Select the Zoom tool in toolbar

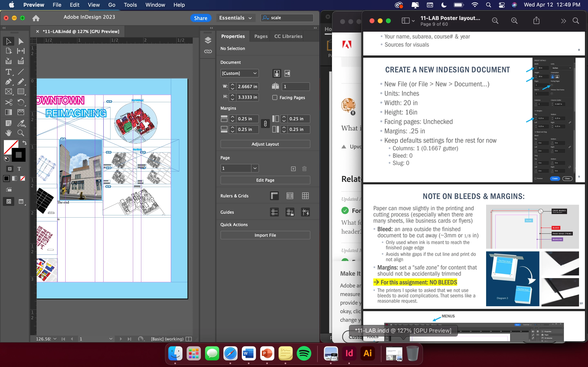21,133
